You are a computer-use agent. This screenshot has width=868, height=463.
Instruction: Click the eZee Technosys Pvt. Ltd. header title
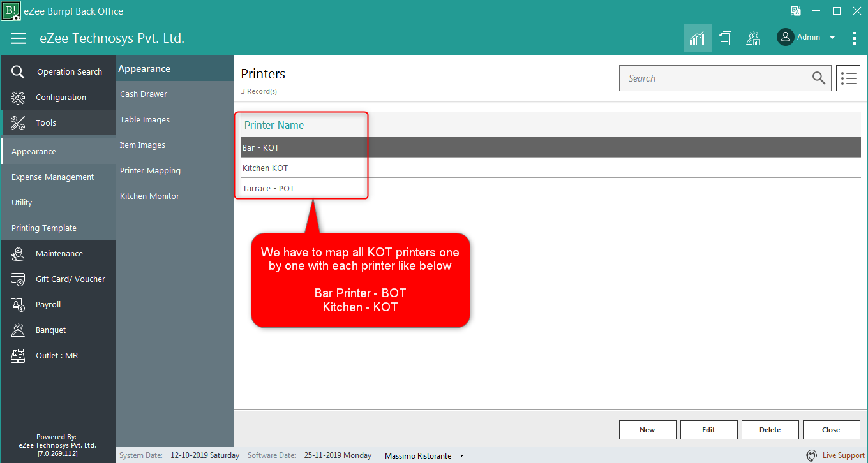[112, 38]
